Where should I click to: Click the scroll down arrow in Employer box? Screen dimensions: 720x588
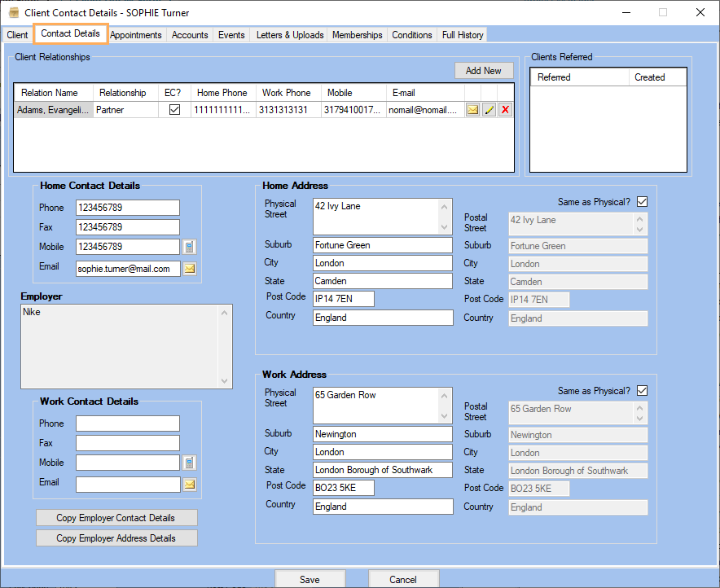click(225, 379)
